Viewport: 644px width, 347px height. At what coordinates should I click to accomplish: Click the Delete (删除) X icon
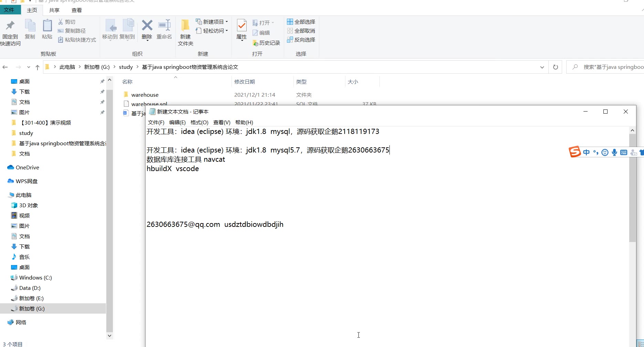[x=147, y=25]
